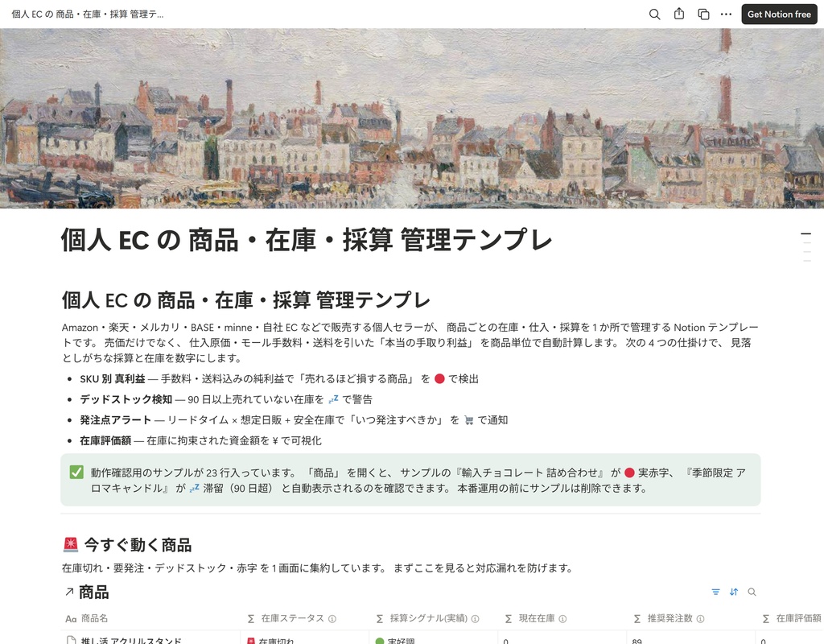This screenshot has width=824, height=644.
Task: Click the sort icon of the 商品 database
Action: [x=734, y=592]
